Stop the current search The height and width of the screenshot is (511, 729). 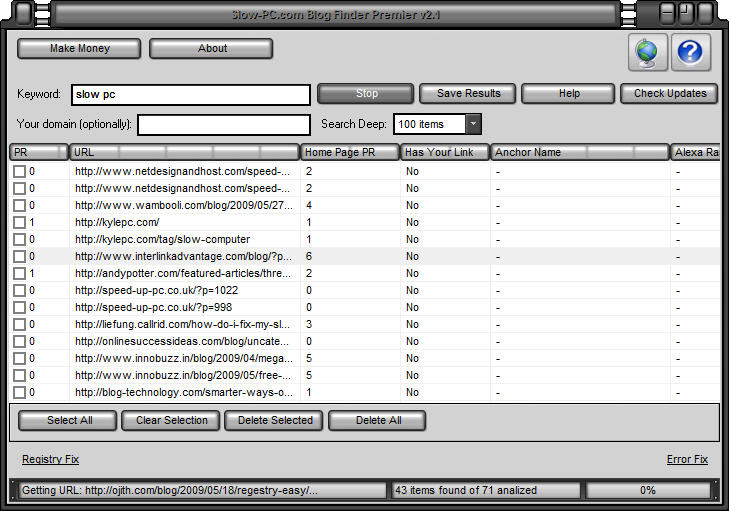pos(365,93)
